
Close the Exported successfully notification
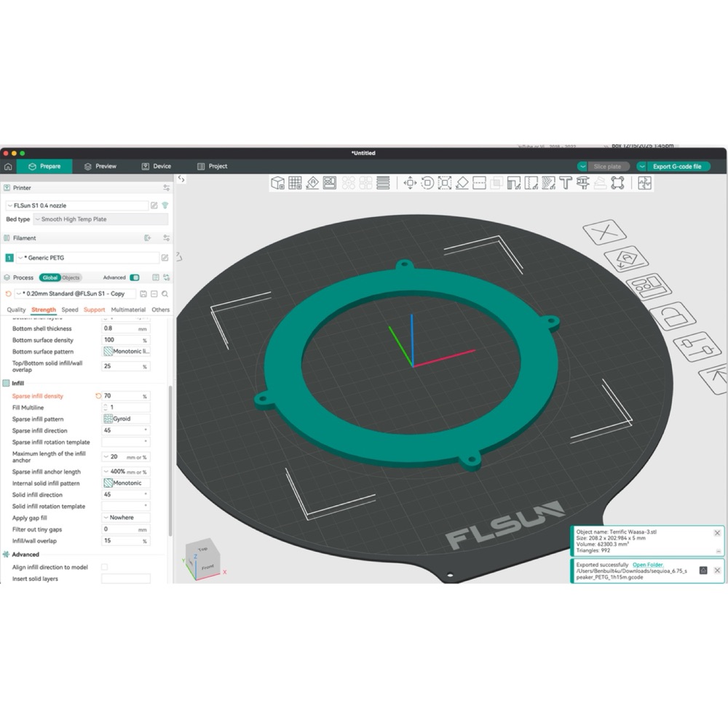[x=717, y=570]
